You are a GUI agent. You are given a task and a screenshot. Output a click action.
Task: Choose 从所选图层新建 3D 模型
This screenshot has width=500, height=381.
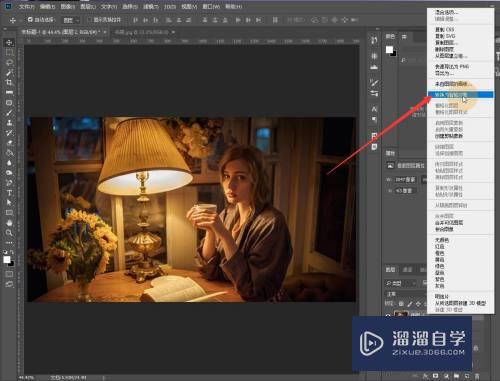460,303
